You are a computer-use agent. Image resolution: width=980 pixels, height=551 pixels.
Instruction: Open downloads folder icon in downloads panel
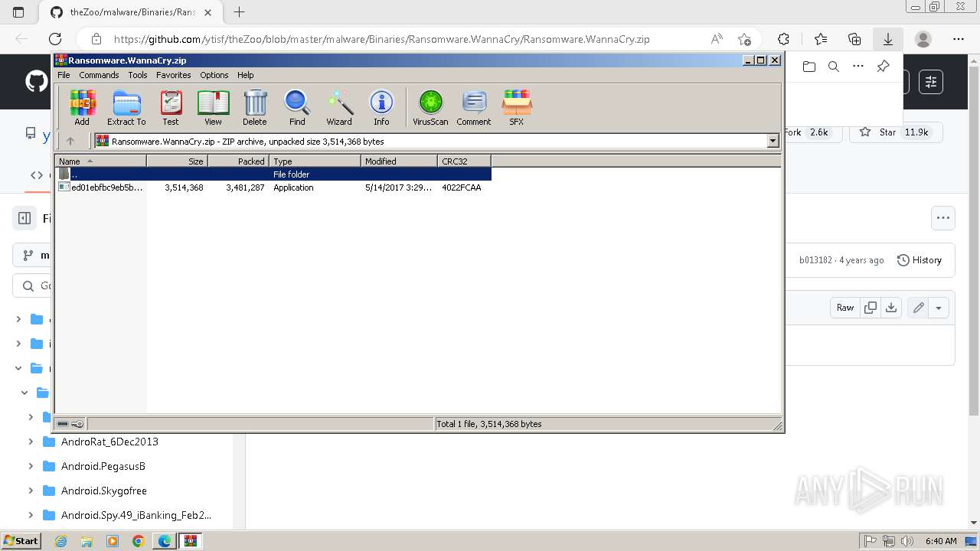[809, 67]
